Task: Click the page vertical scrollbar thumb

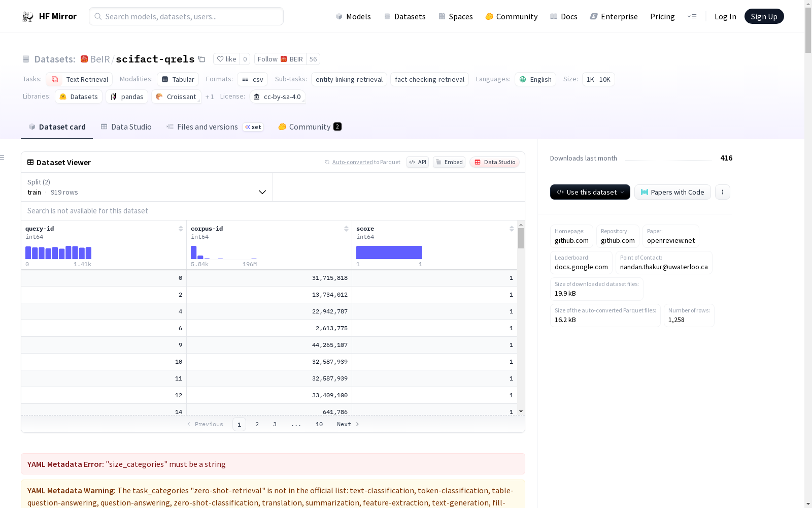Action: tap(808, 29)
